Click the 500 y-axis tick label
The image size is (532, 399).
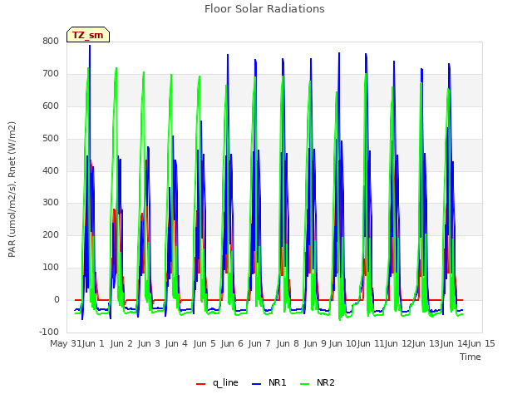tap(51, 138)
